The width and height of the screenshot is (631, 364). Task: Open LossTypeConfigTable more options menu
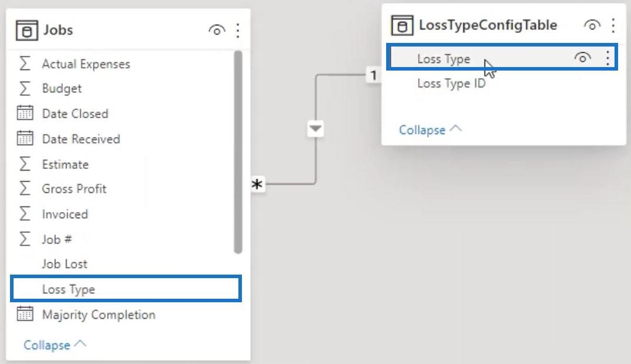point(613,25)
